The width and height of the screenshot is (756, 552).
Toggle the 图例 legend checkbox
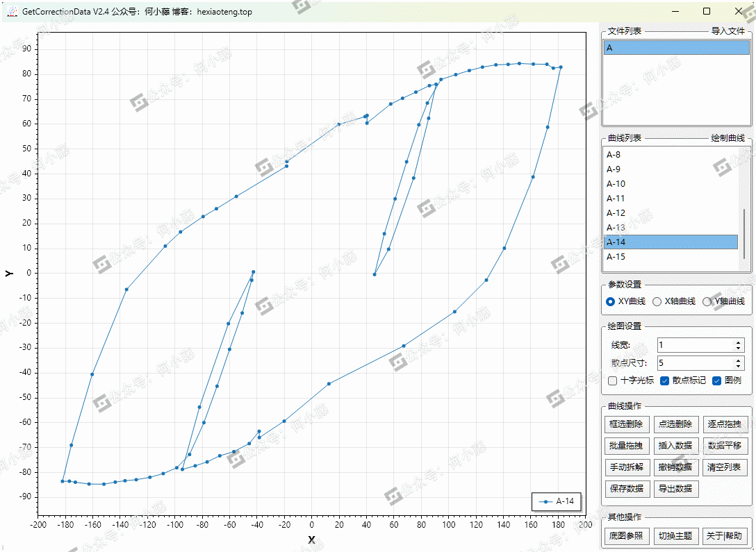[x=717, y=380]
